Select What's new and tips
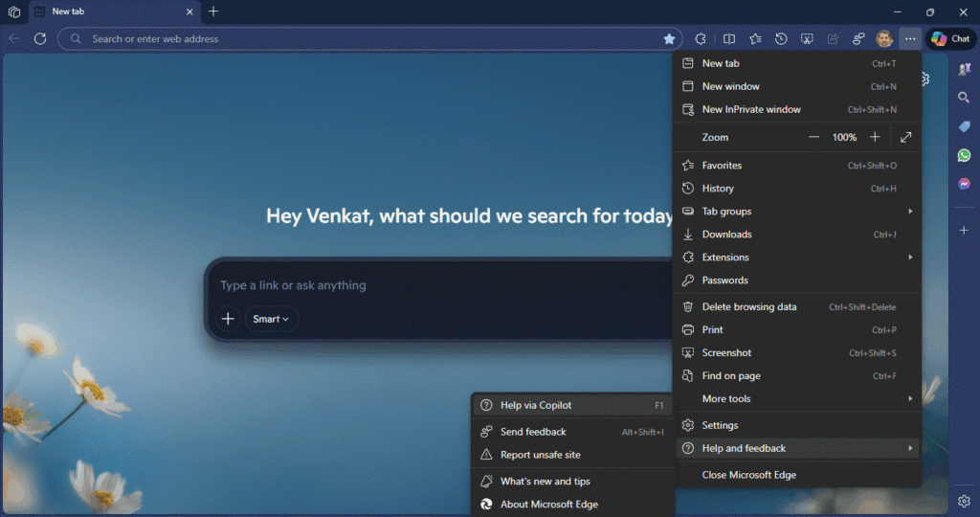 (572, 482)
